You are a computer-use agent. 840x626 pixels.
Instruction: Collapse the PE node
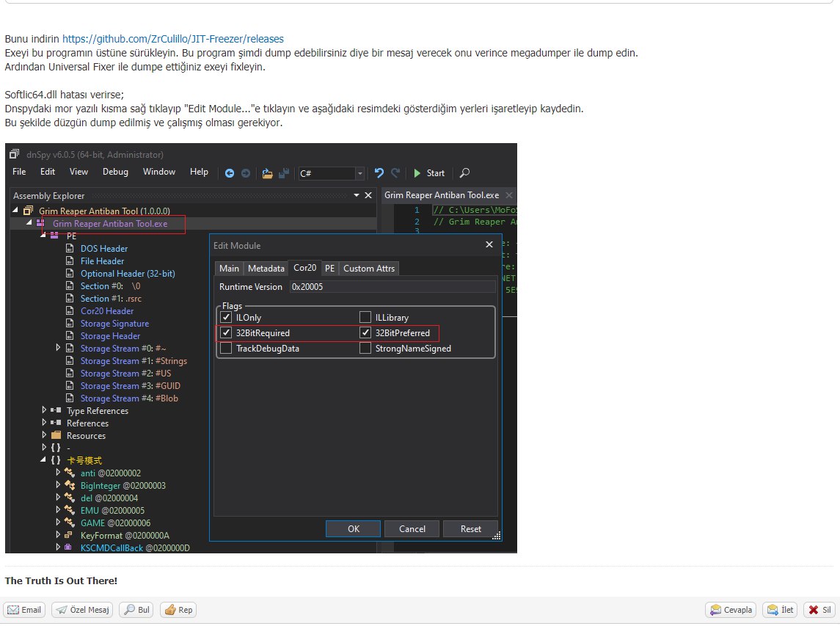(44, 235)
